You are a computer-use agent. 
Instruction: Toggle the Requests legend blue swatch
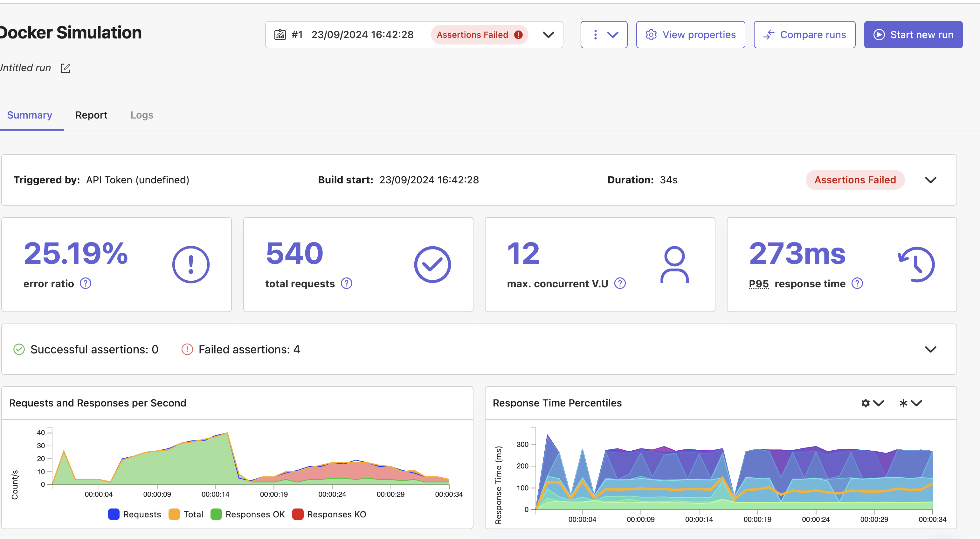tap(114, 514)
